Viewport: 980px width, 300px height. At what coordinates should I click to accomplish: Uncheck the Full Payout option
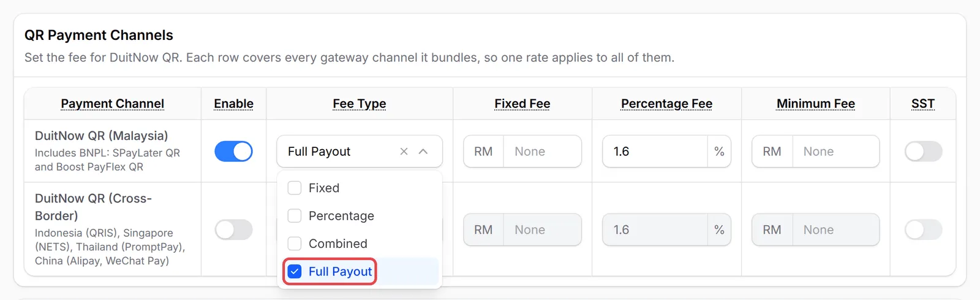click(x=295, y=271)
